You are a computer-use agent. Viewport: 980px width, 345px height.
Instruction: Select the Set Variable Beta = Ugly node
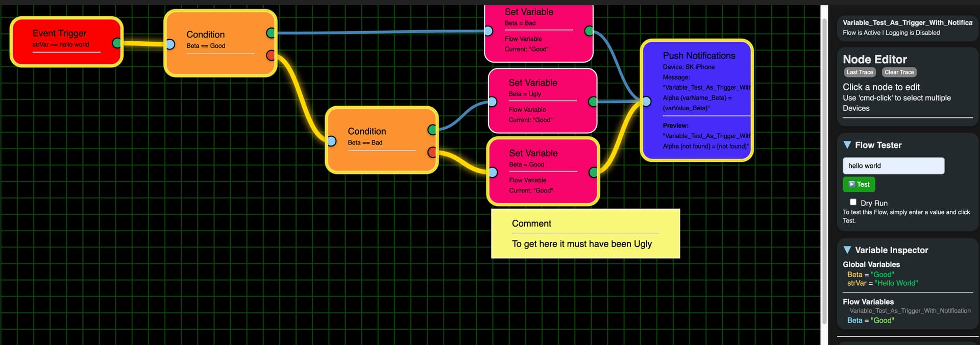(543, 101)
